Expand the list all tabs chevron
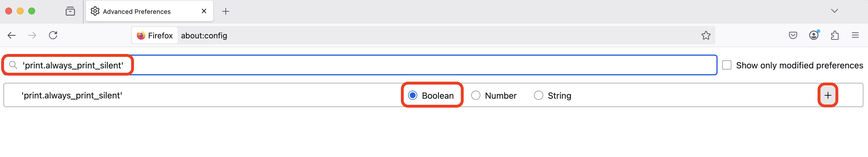This screenshot has width=868, height=157. pyautogui.click(x=834, y=11)
